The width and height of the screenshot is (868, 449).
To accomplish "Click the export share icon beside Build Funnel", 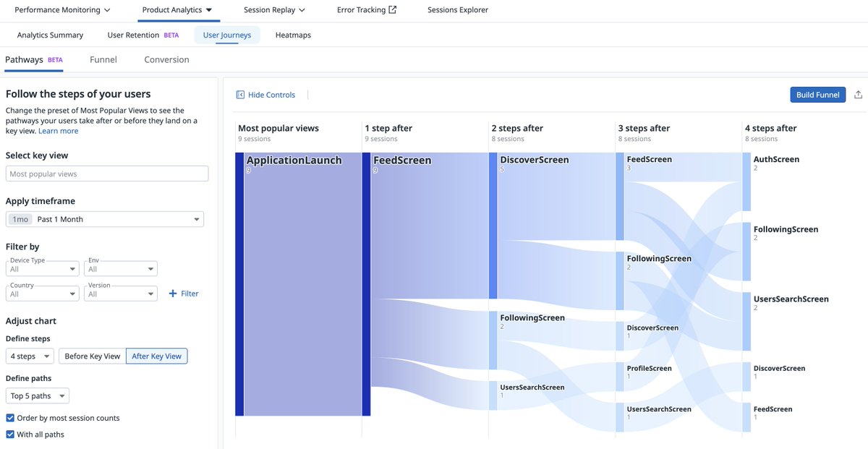I will pos(859,95).
